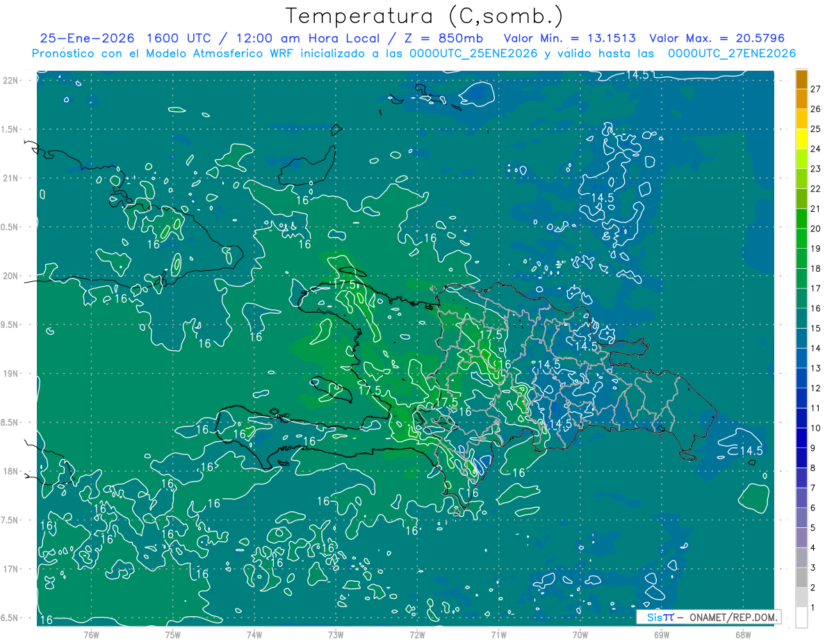Click the 14.5 contour label east of island
The image size is (834, 644).
751,451
